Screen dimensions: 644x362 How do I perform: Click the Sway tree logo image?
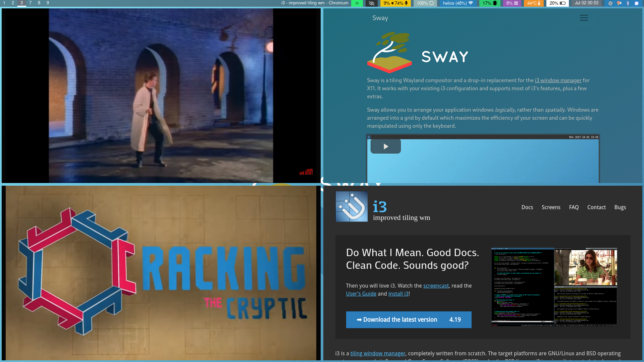tap(389, 52)
